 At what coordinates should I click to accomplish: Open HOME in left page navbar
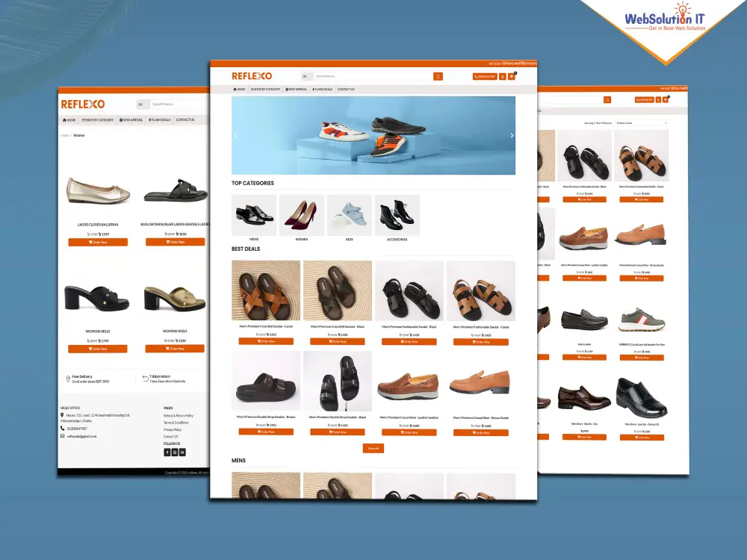[69, 120]
